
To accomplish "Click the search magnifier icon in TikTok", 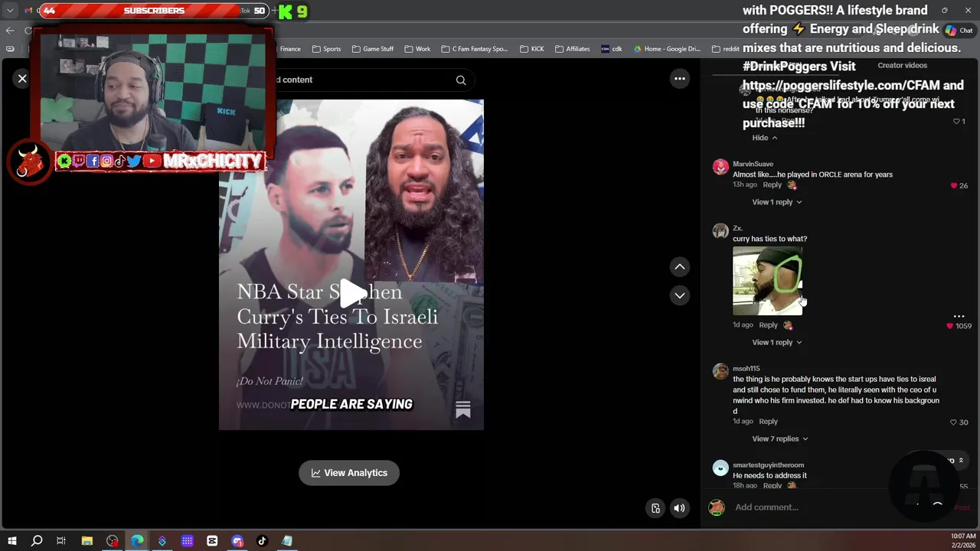I will (x=461, y=80).
